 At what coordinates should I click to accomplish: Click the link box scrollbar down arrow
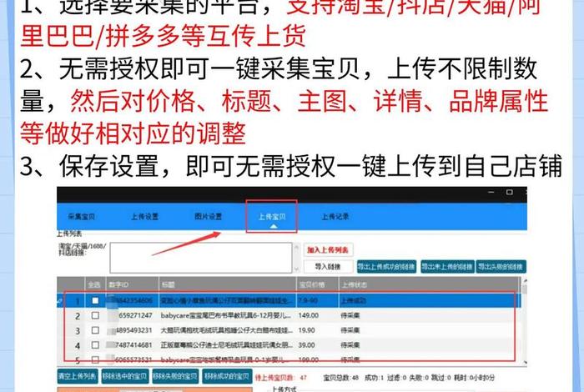(296, 269)
